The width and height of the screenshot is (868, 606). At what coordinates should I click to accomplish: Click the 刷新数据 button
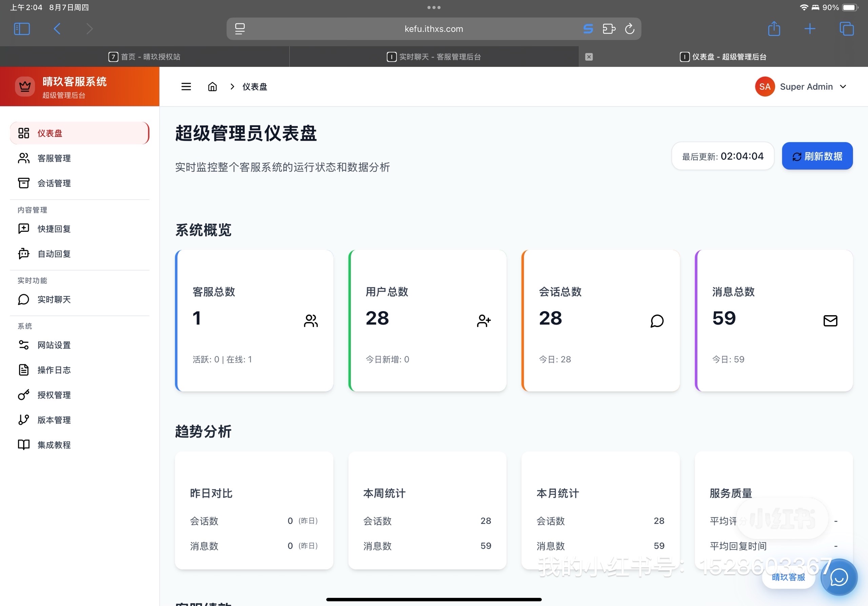(817, 156)
